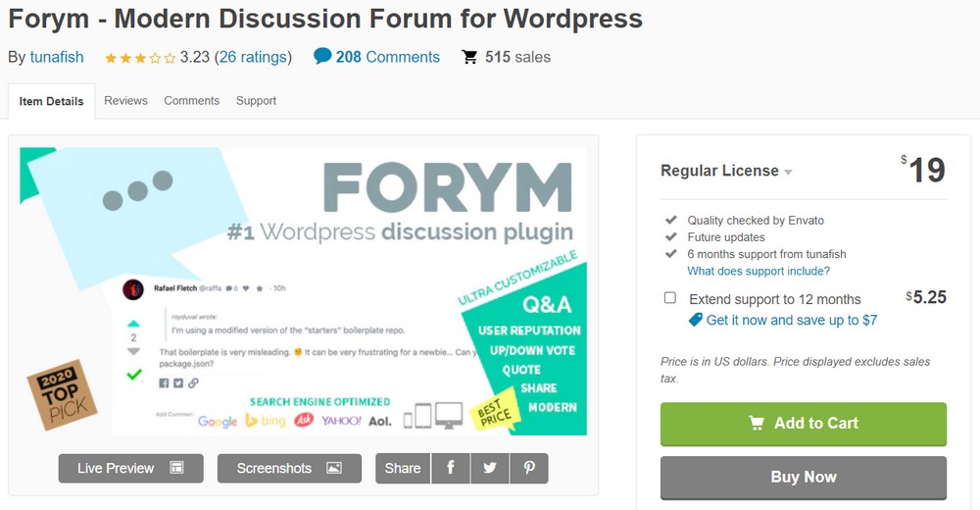Open the 26 ratings link
This screenshot has width=980, height=510.
pyautogui.click(x=253, y=57)
